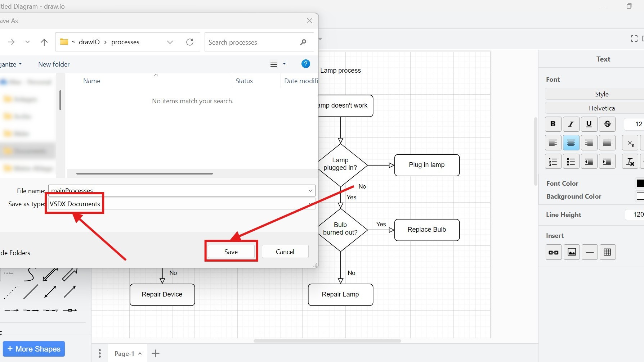Image resolution: width=644 pixels, height=362 pixels.
Task: Insert a table from the Insert panel
Action: click(608, 252)
